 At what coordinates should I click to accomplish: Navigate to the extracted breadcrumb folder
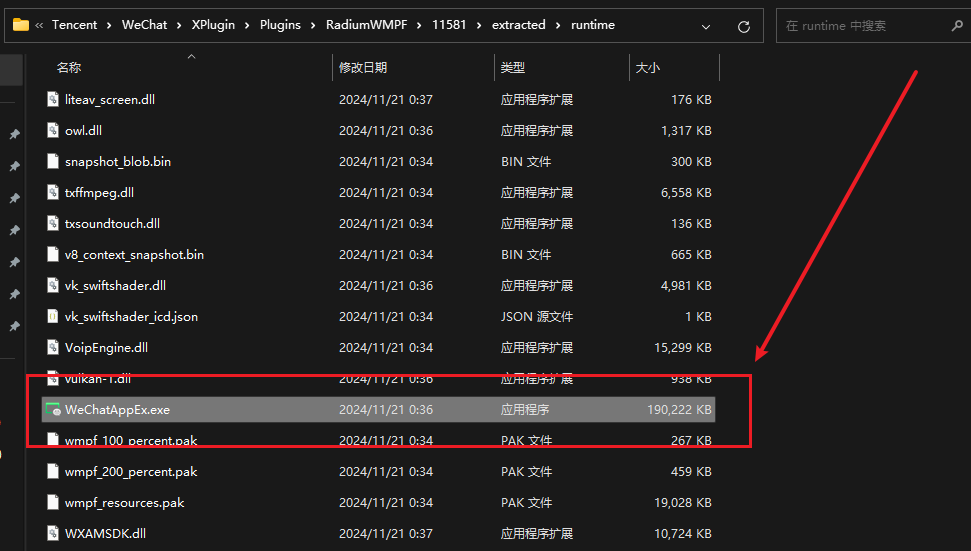[518, 25]
